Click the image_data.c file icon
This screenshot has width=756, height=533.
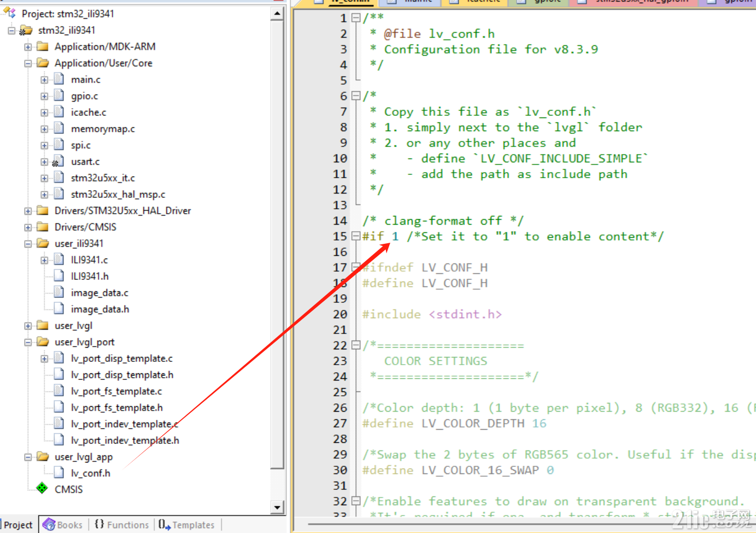tap(59, 292)
